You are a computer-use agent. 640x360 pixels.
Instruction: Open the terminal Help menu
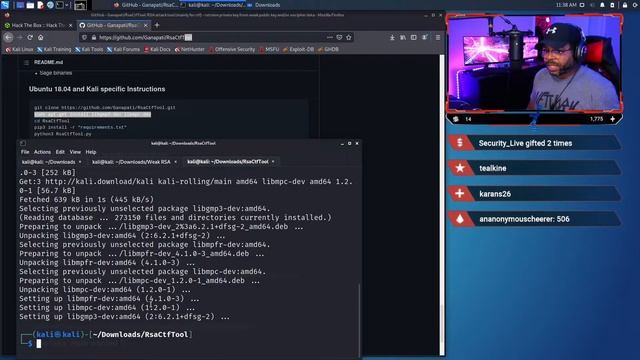tap(91, 152)
